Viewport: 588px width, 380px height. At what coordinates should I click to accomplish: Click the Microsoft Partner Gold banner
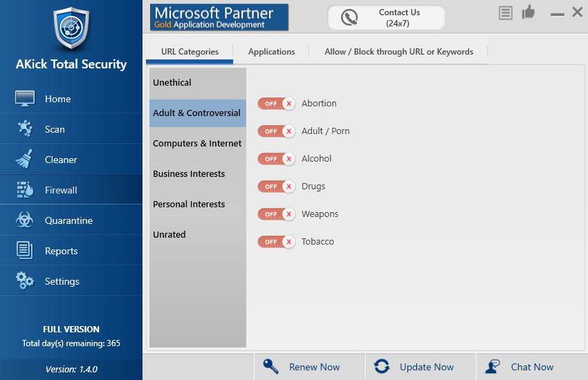(219, 17)
